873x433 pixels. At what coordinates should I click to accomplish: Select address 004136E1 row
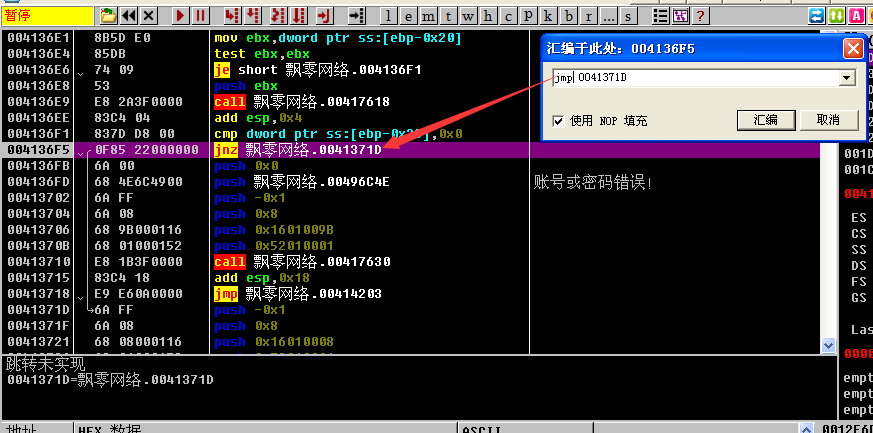coord(38,38)
